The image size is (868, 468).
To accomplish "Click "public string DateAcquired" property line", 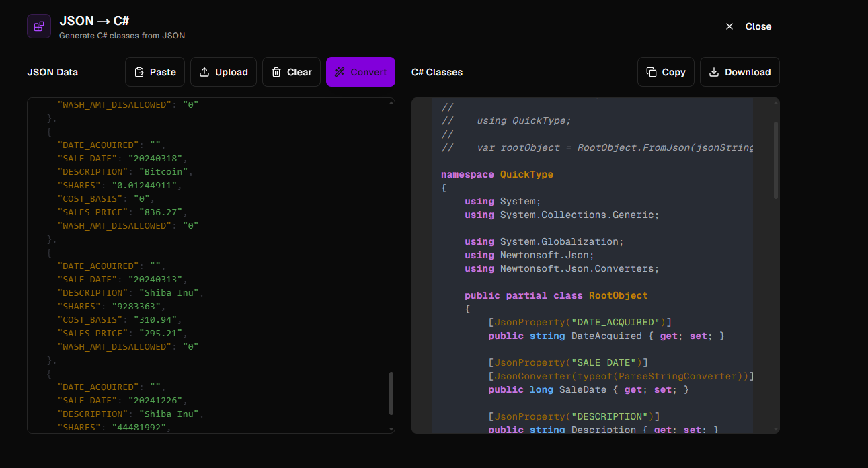I will click(606, 336).
